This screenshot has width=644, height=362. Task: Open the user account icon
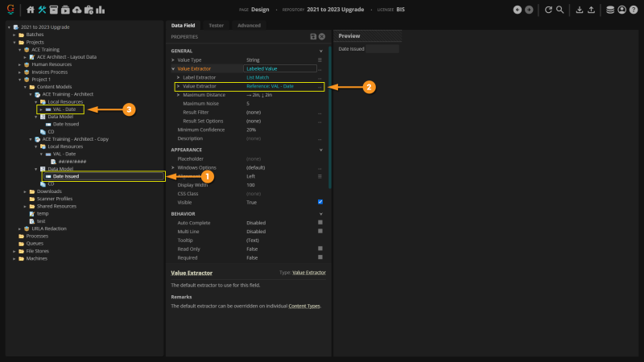pyautogui.click(x=621, y=10)
